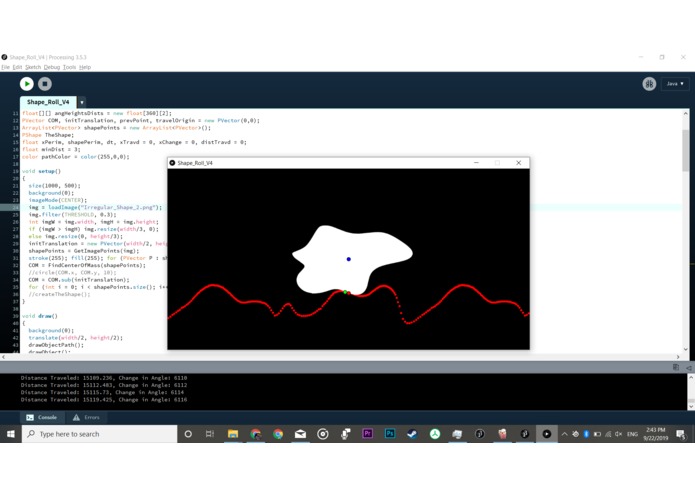
Task: Open the Debug menu
Action: tap(52, 67)
